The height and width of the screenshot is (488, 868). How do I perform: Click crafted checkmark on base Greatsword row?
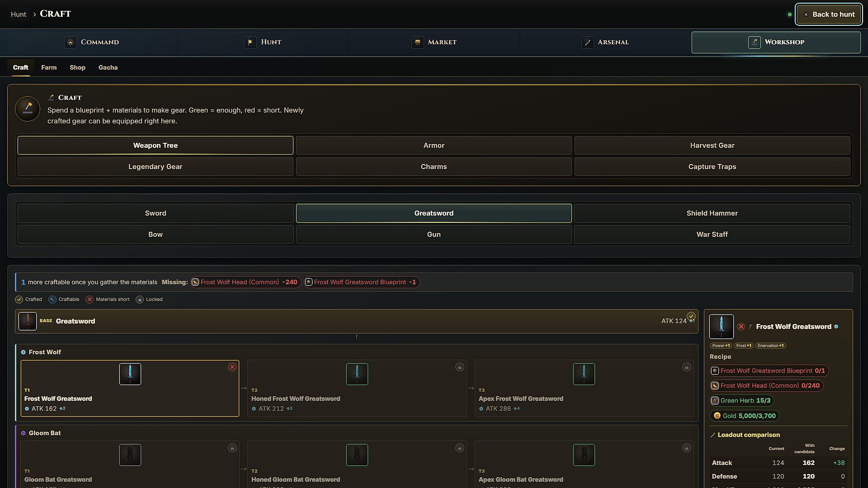691,316
